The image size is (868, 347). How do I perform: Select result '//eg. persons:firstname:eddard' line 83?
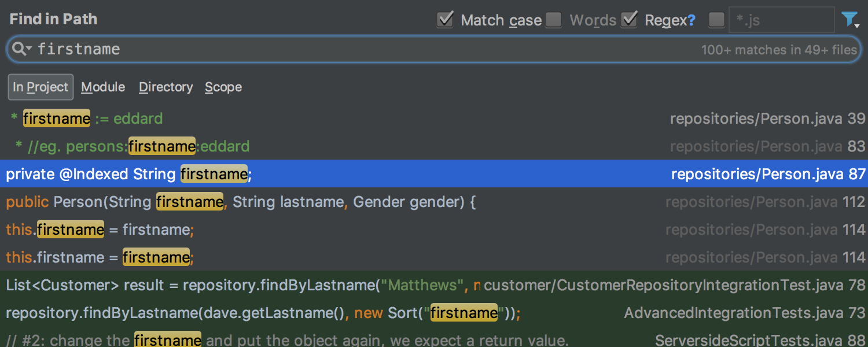click(434, 146)
